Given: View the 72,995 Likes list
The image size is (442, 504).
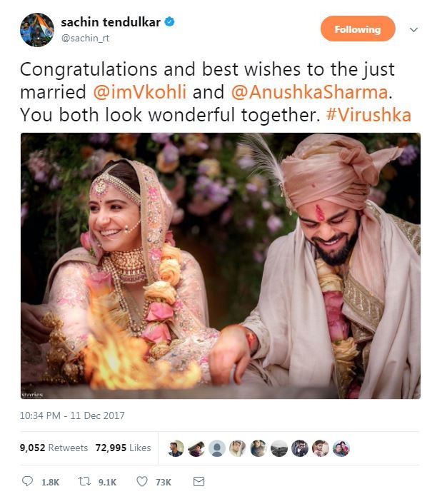Looking at the screenshot, I should (x=124, y=448).
